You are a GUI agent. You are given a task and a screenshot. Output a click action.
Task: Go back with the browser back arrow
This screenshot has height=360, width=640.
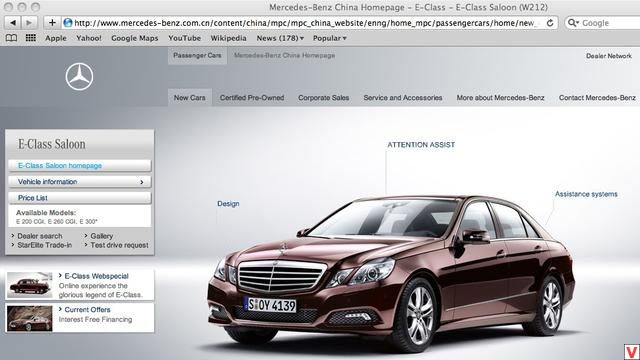point(13,23)
